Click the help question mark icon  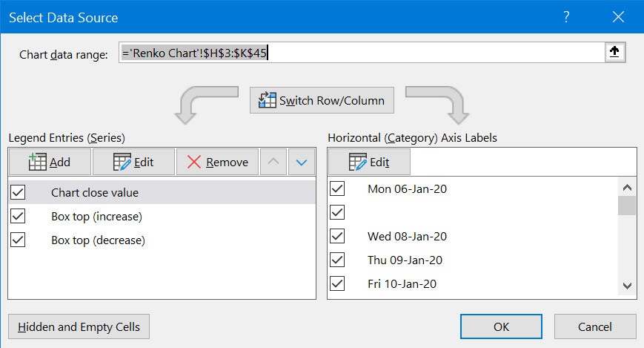(566, 17)
